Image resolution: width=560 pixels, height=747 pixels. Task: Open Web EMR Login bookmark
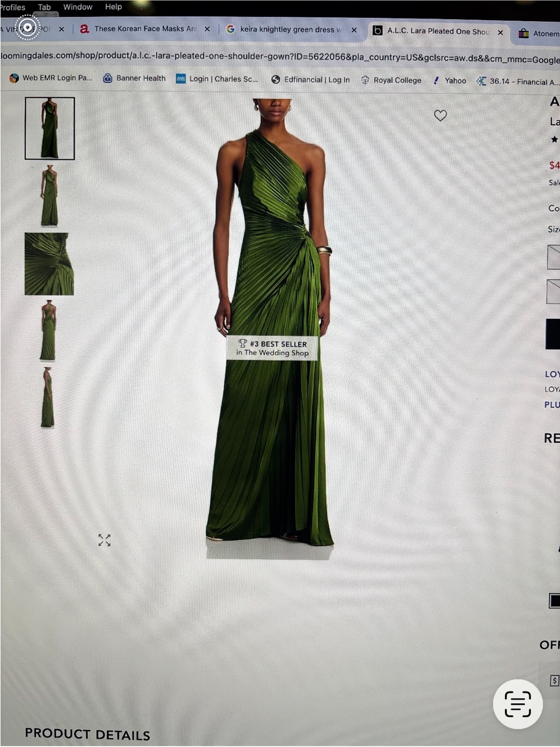[x=51, y=78]
